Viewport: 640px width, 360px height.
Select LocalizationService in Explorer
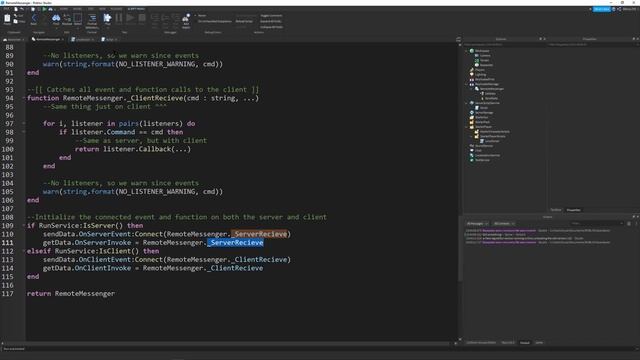[x=487, y=156]
